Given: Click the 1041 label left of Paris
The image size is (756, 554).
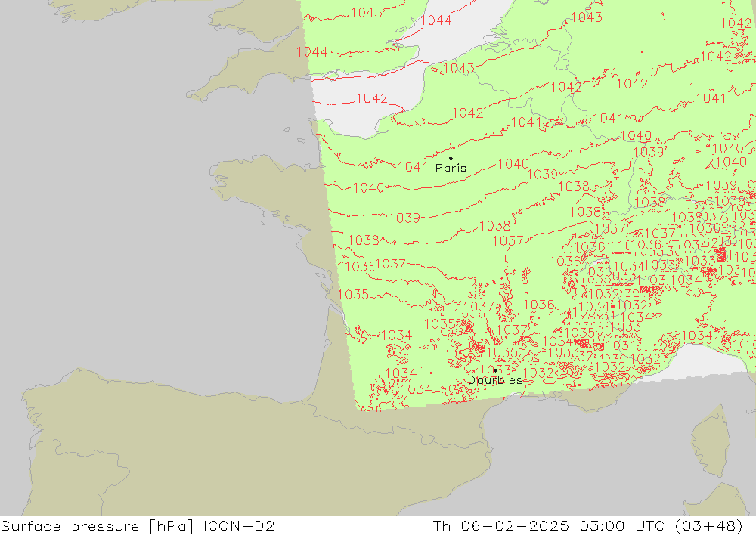Looking at the screenshot, I should pos(413,167).
